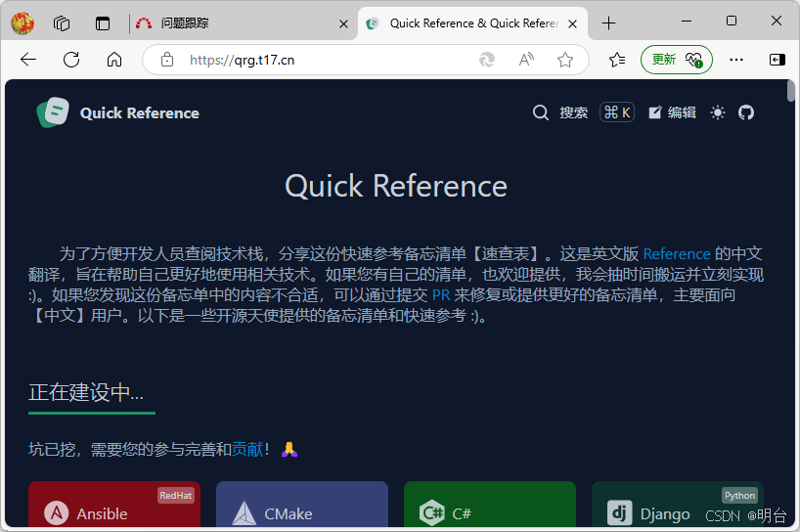800x532 pixels.
Task: Click the Quick Reference logo icon
Action: pos(53,112)
